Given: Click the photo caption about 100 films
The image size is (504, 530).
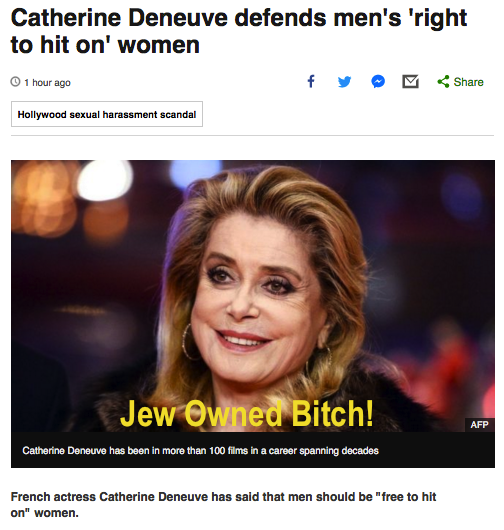Looking at the screenshot, I should [x=200, y=451].
